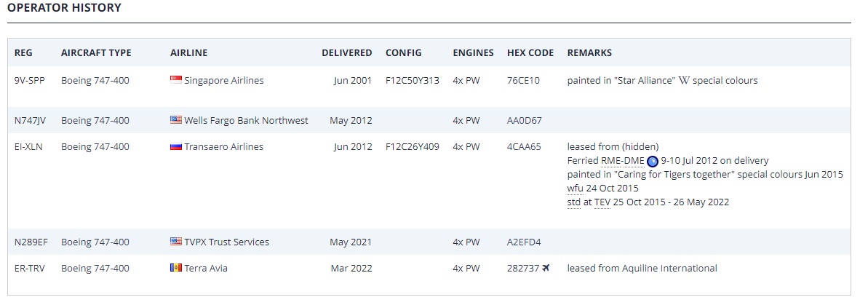Click the HEX CODE column header
This screenshot has height=297, width=868.
pyautogui.click(x=530, y=52)
